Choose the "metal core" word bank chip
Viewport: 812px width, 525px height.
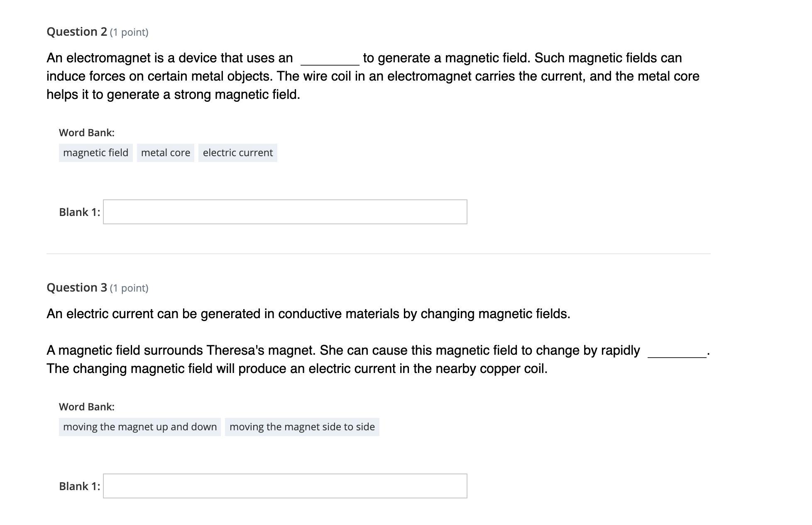(165, 153)
